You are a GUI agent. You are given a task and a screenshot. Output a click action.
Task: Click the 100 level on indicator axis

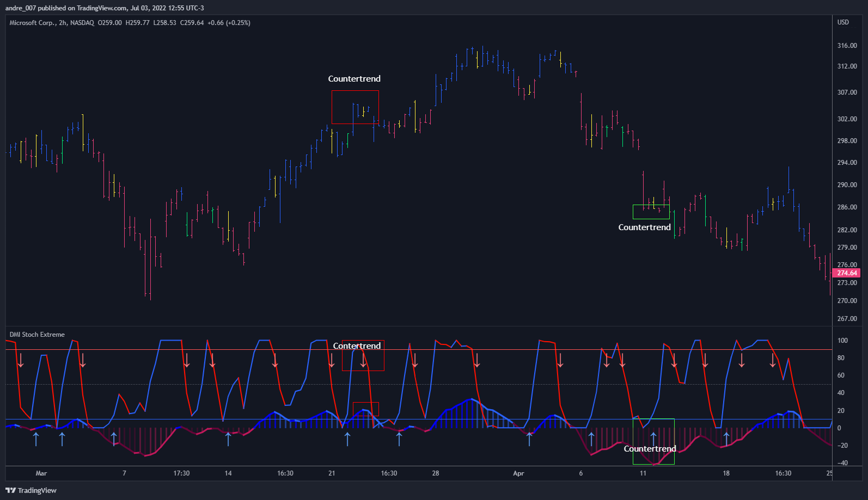point(842,341)
